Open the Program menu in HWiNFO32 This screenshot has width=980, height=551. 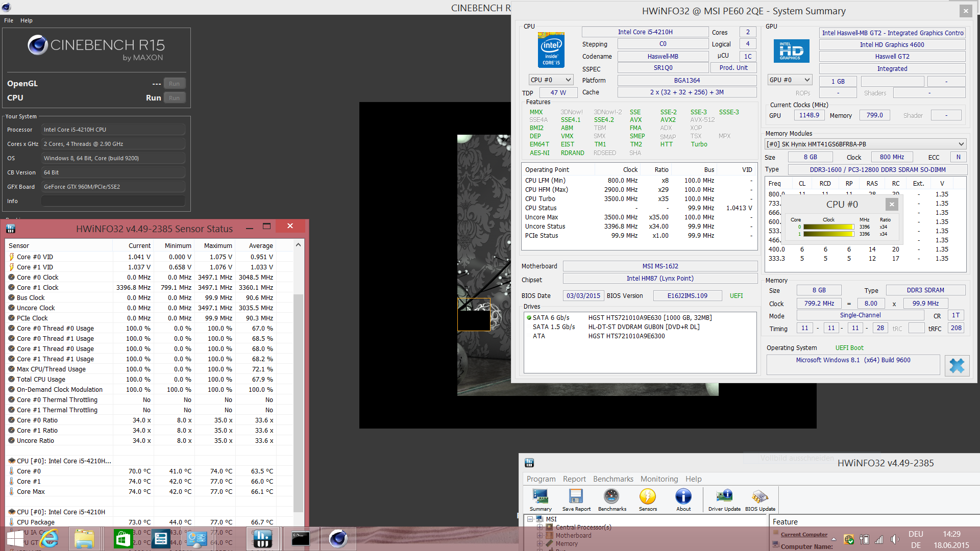[x=541, y=479]
